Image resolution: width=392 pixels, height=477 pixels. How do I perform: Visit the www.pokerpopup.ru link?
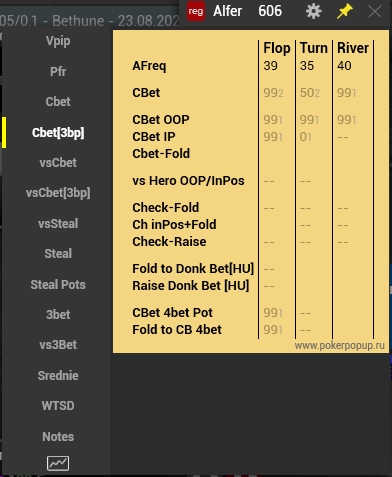(x=339, y=346)
